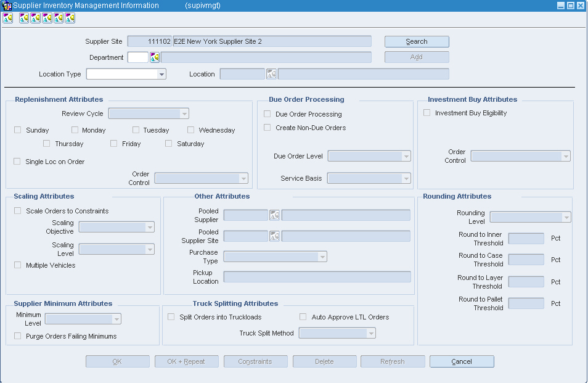Expand the Rounding Level dropdown

530,217
